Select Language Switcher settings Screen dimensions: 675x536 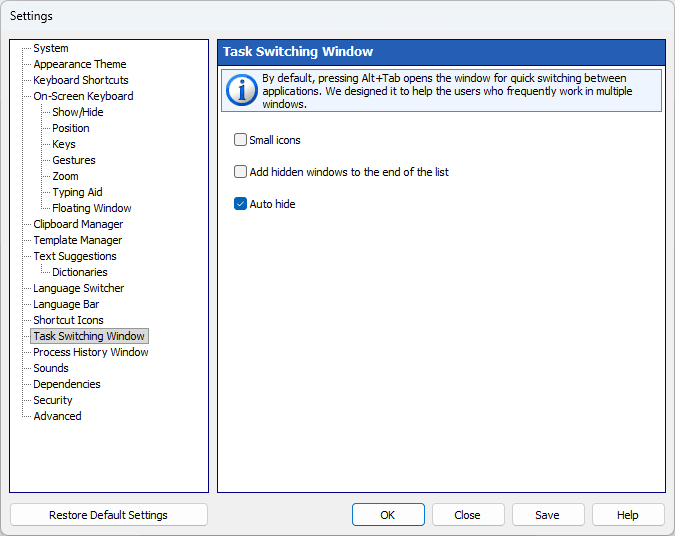click(x=79, y=288)
